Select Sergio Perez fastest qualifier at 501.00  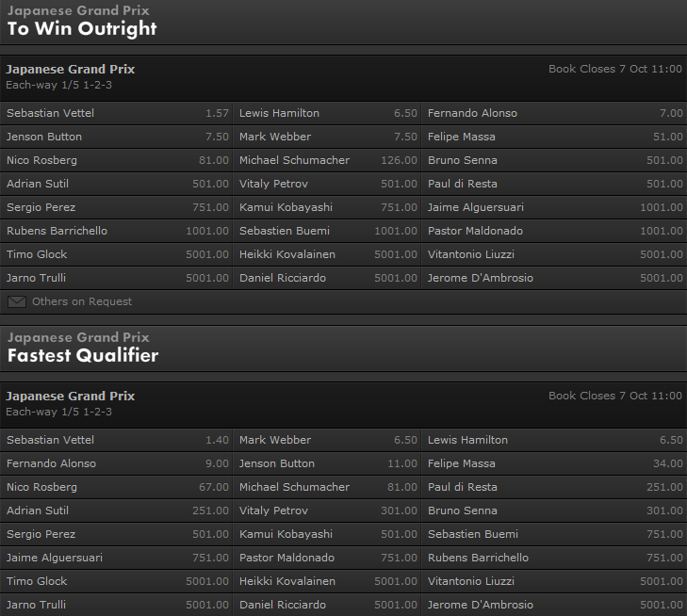(116, 535)
